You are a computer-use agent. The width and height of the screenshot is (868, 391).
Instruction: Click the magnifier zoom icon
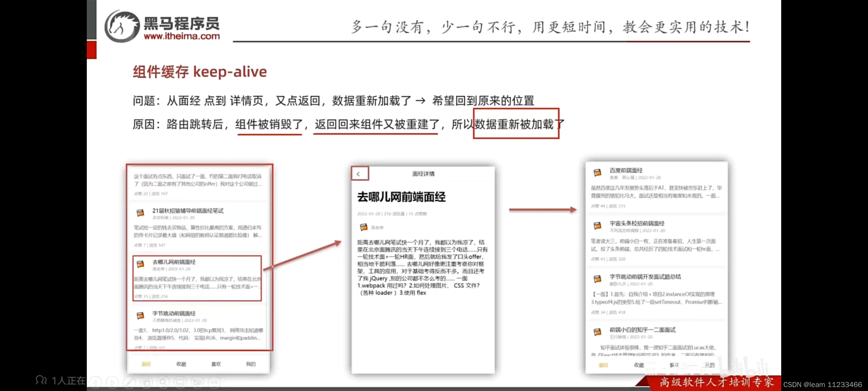tap(163, 382)
